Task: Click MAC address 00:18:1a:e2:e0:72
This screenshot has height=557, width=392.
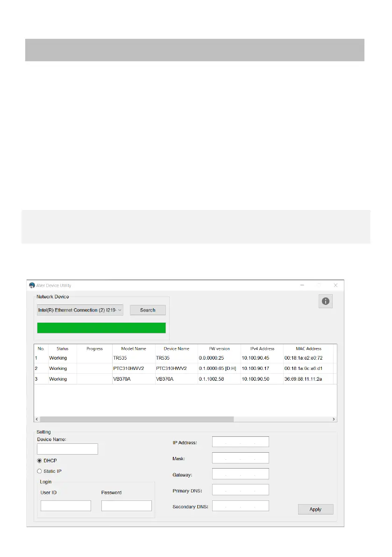Action: pos(303,358)
